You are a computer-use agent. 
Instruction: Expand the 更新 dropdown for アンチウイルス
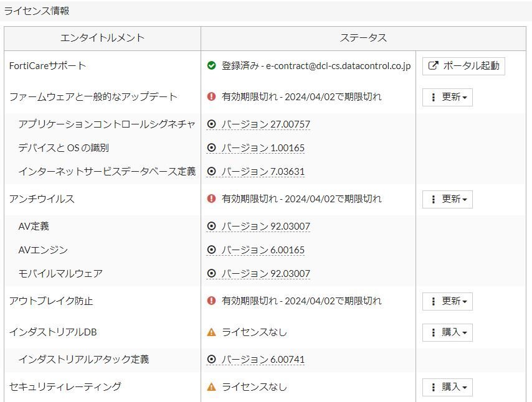[447, 199]
